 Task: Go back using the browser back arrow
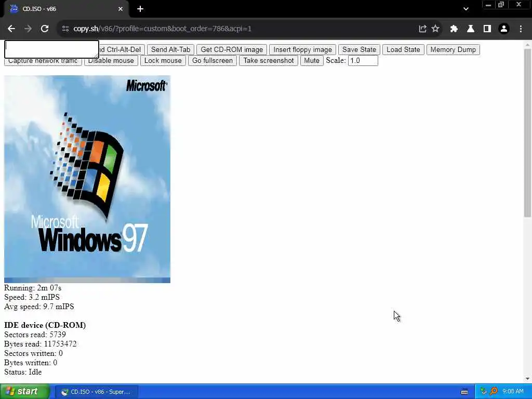[11, 29]
